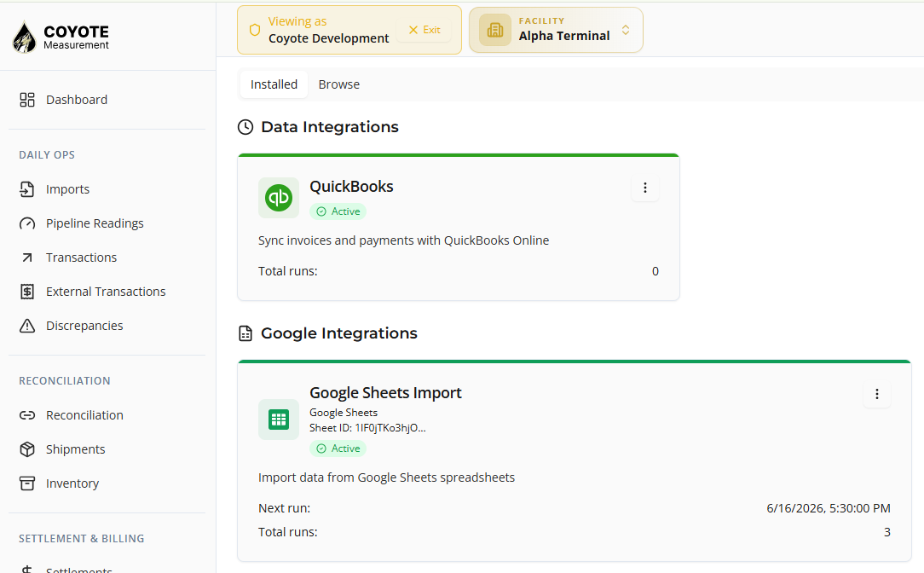Go to Dashboard in sidebar

click(77, 100)
